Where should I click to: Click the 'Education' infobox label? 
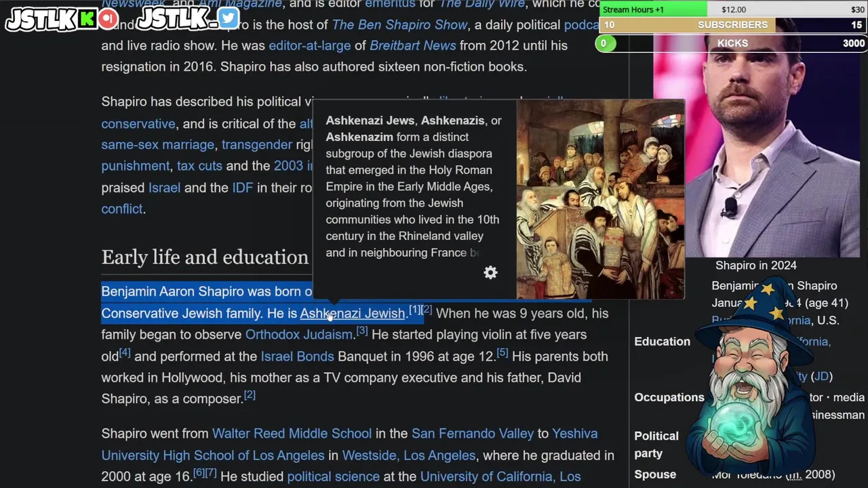pos(663,342)
